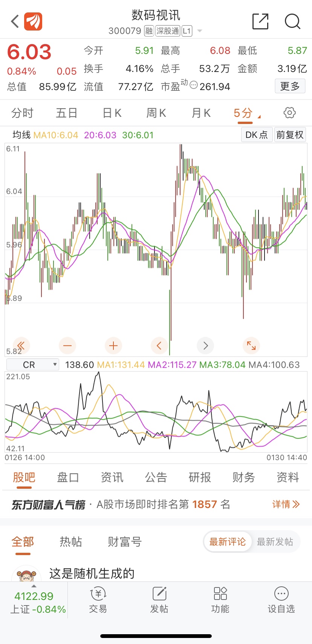Switch to 分时 chart tab
The height and width of the screenshot is (644, 312).
22,113
